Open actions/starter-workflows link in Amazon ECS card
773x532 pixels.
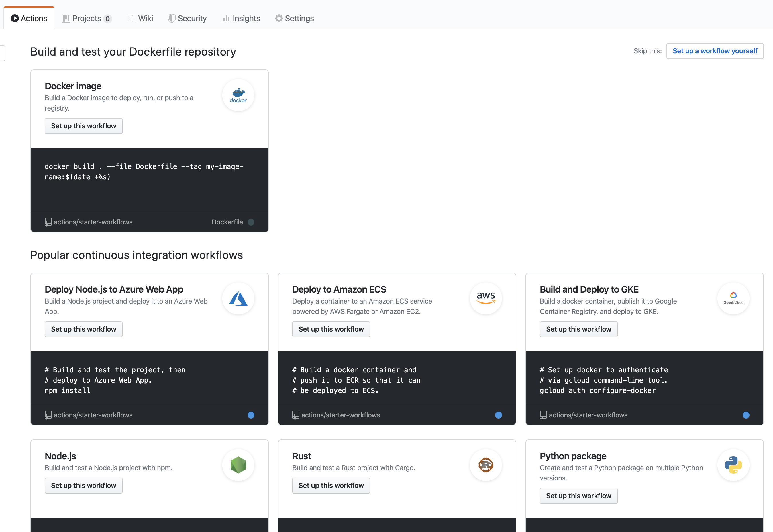[x=340, y=415]
